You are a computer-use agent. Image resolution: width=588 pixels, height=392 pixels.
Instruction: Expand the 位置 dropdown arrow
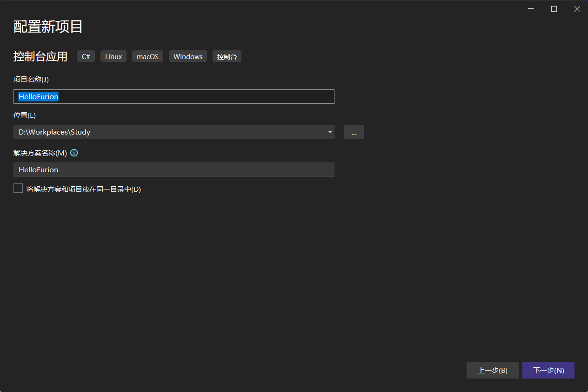point(330,132)
